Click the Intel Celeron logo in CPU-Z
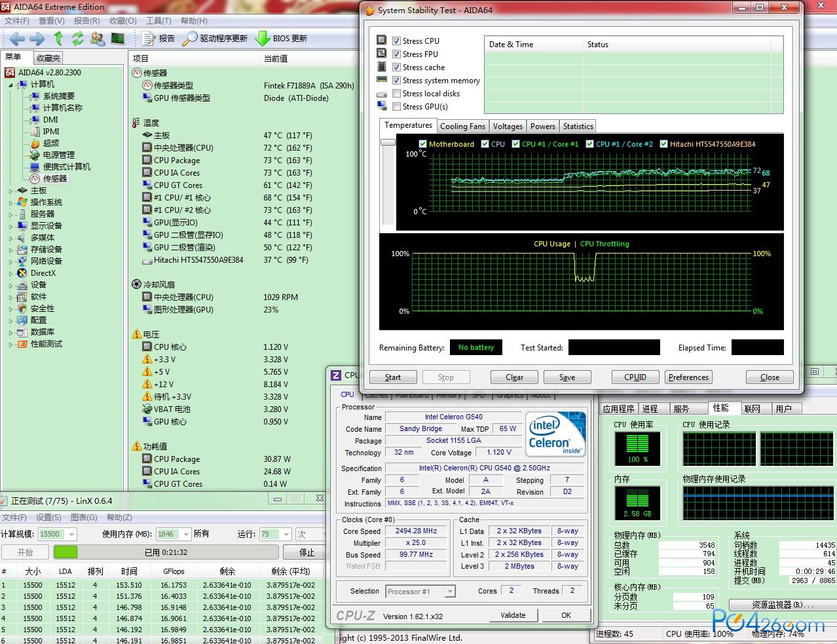This screenshot has width=837, height=644. pyautogui.click(x=556, y=434)
